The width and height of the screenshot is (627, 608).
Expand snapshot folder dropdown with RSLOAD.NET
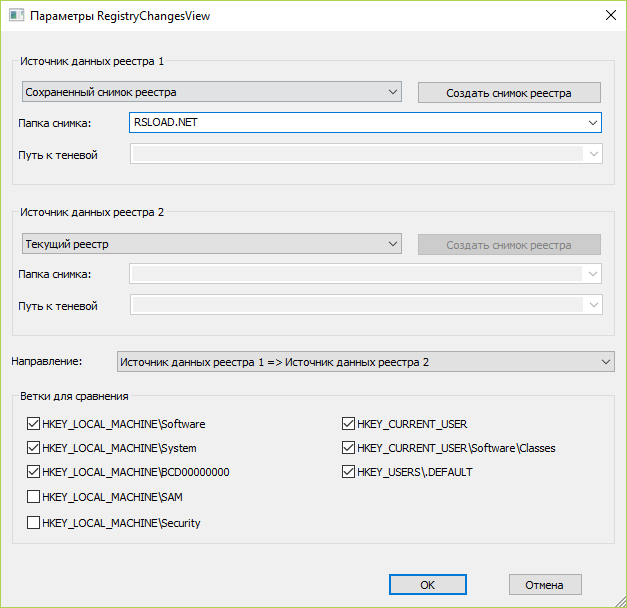pyautogui.click(x=592, y=123)
